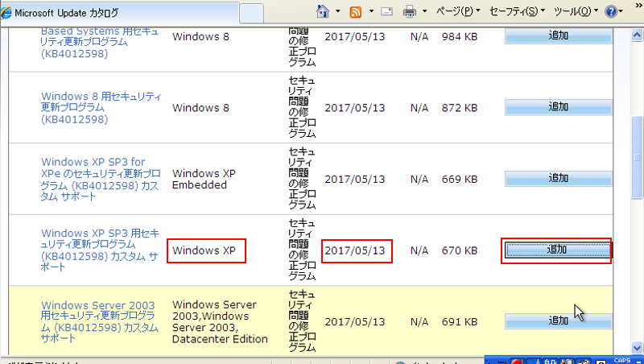This screenshot has width=644, height=364.
Task: Click the Windows XP Embedded product cell
Action: point(204,179)
